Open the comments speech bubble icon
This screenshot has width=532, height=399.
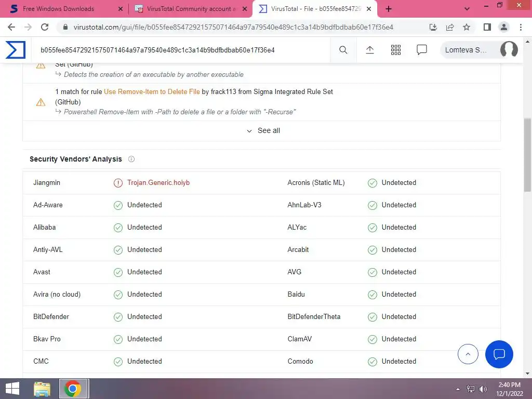point(422,50)
